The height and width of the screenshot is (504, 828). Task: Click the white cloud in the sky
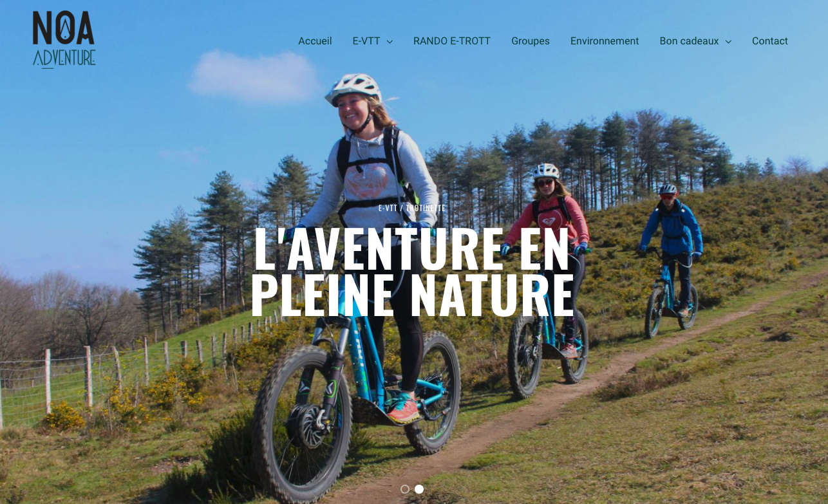tap(254, 76)
